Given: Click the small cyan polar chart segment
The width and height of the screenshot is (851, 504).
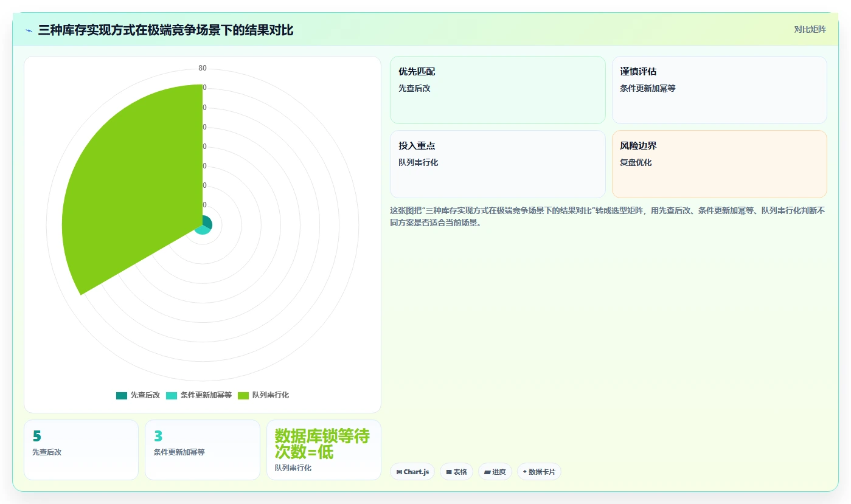Looking at the screenshot, I should coord(203,230).
